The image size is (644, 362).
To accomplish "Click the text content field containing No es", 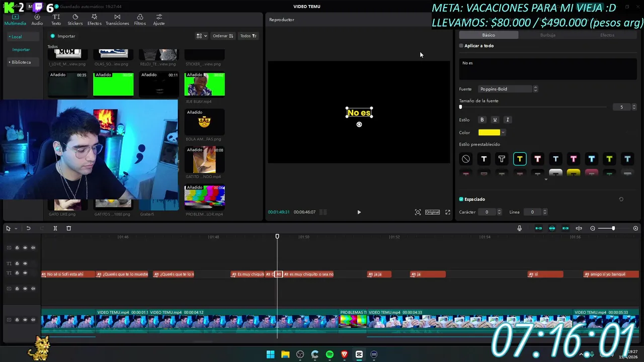I will 547,68.
